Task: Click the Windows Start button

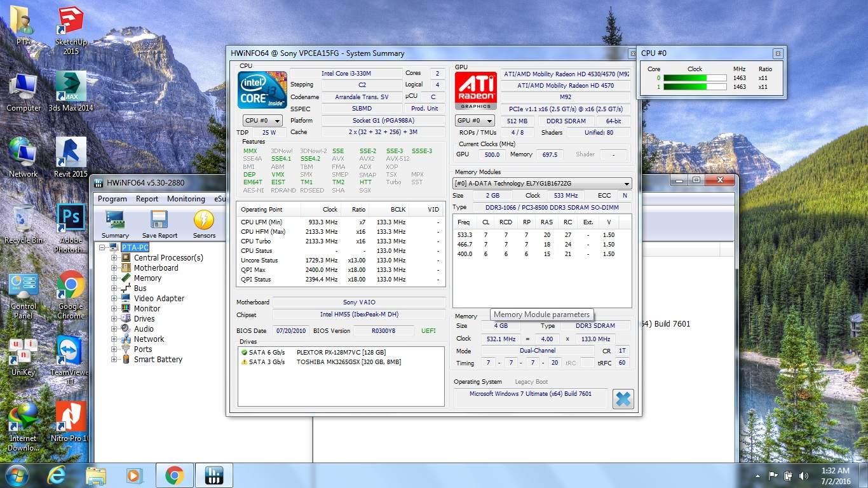Action: [x=17, y=475]
